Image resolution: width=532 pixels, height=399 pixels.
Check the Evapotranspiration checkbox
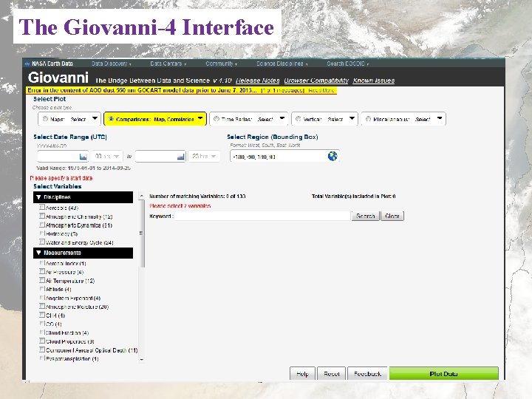[42, 358]
